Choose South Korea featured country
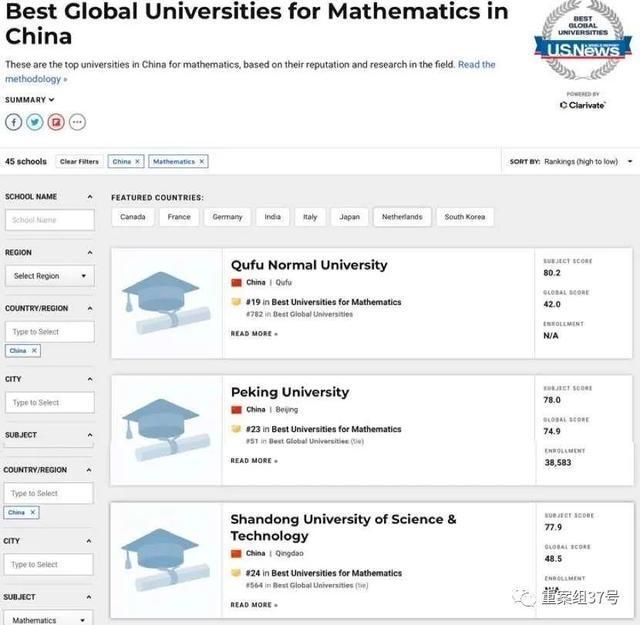The height and width of the screenshot is (625, 640). [465, 217]
